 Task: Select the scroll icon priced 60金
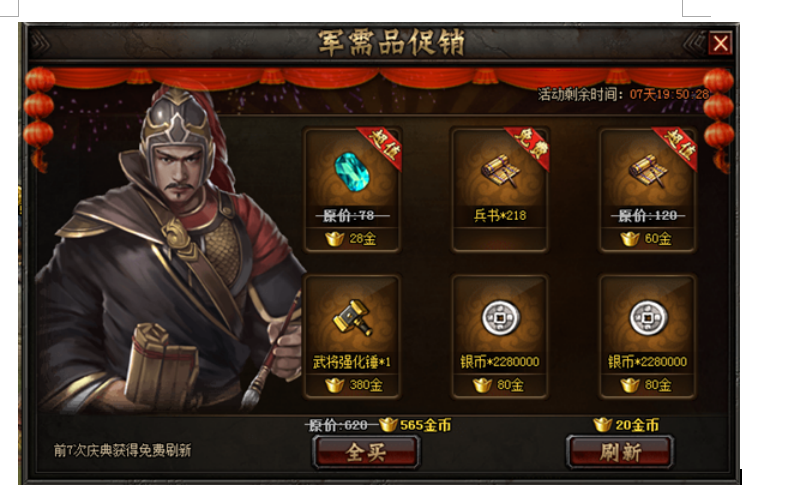tap(648, 171)
